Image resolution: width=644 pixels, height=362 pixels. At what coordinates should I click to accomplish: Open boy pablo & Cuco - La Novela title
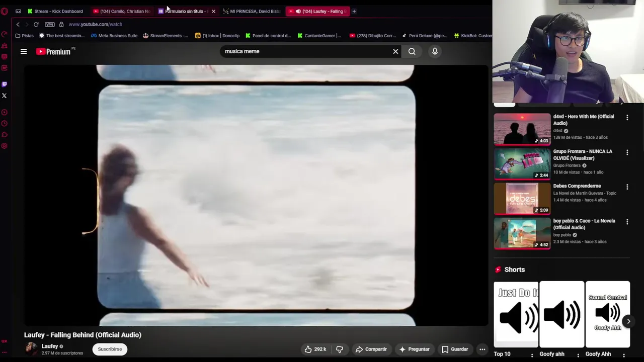pos(584,224)
